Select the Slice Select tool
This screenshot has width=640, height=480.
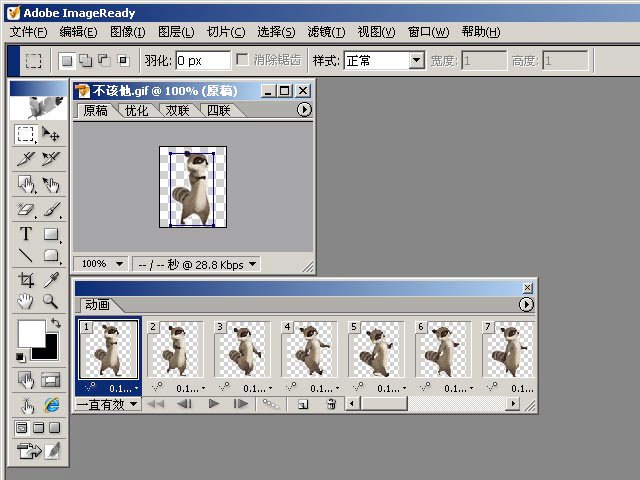point(51,159)
